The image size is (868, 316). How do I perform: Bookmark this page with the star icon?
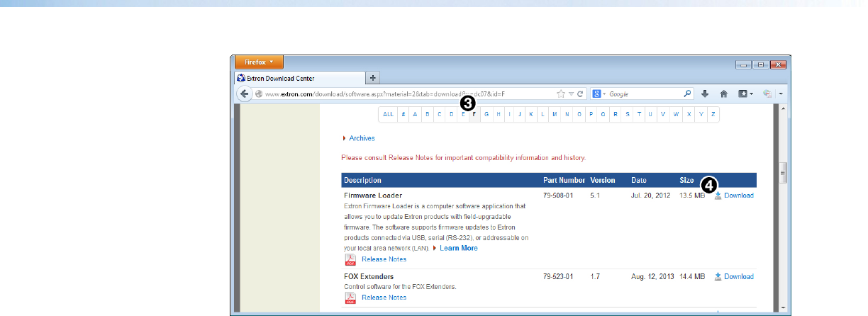(x=561, y=94)
